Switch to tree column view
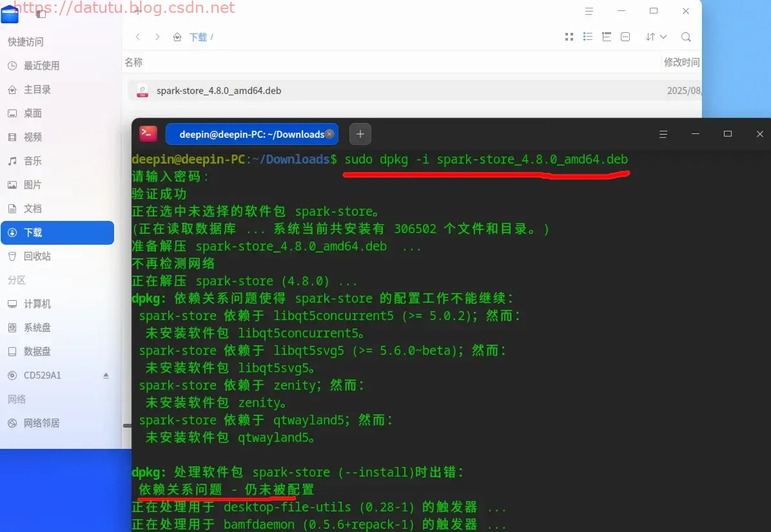 click(x=606, y=37)
